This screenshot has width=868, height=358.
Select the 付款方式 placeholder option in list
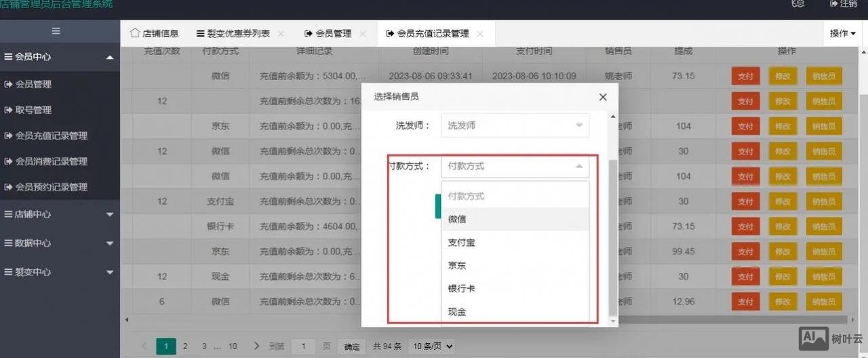pyautogui.click(x=515, y=196)
